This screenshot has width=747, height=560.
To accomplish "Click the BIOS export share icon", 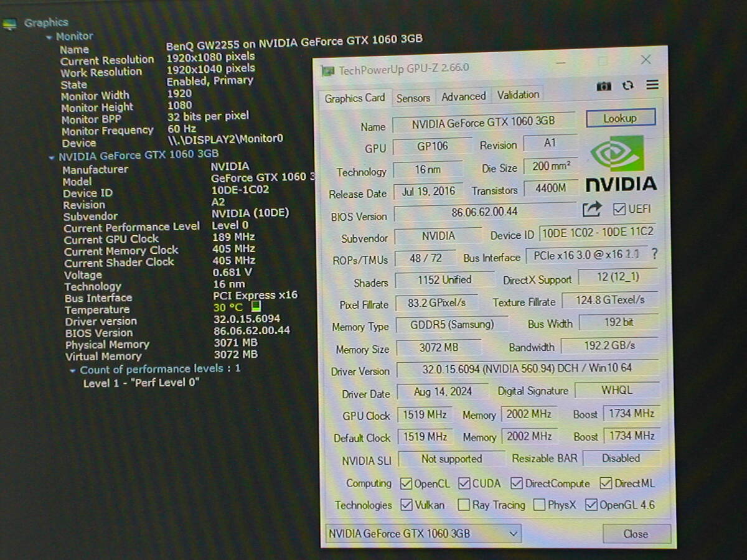I will pos(591,209).
